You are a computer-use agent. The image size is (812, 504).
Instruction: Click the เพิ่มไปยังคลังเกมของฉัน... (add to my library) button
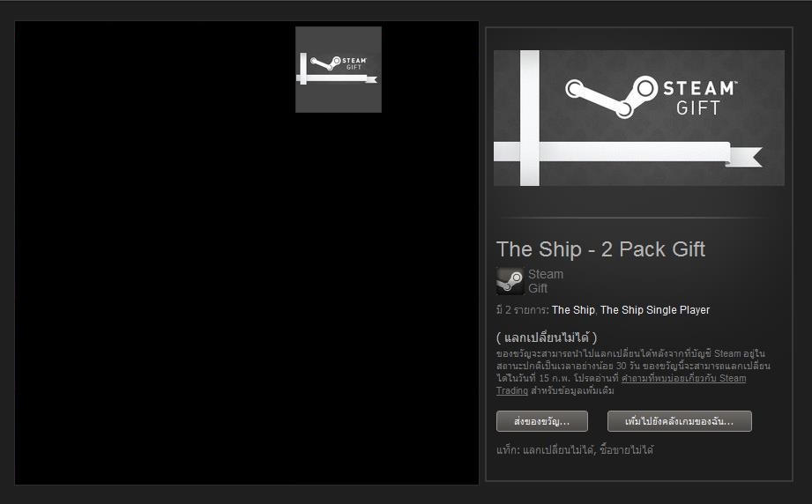click(679, 421)
